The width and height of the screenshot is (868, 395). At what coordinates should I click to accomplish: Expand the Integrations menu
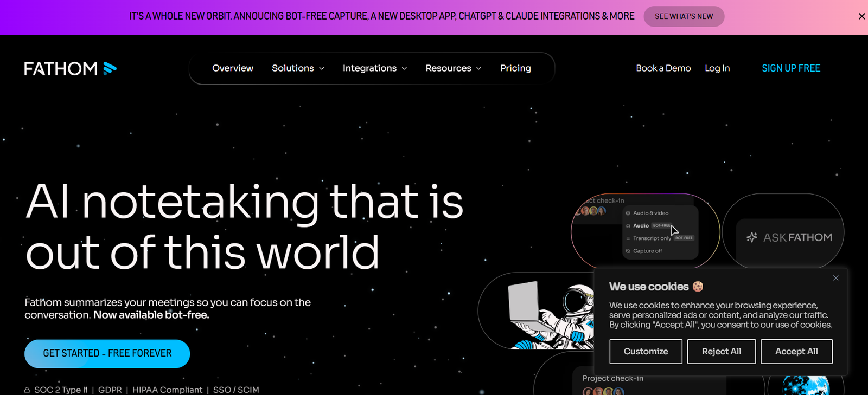coord(375,68)
